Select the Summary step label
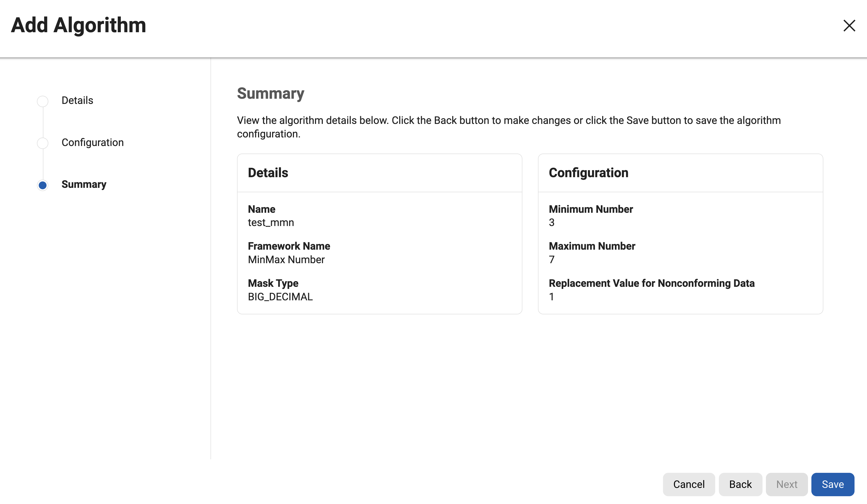Viewport: 867px width, 504px height. coord(84,184)
